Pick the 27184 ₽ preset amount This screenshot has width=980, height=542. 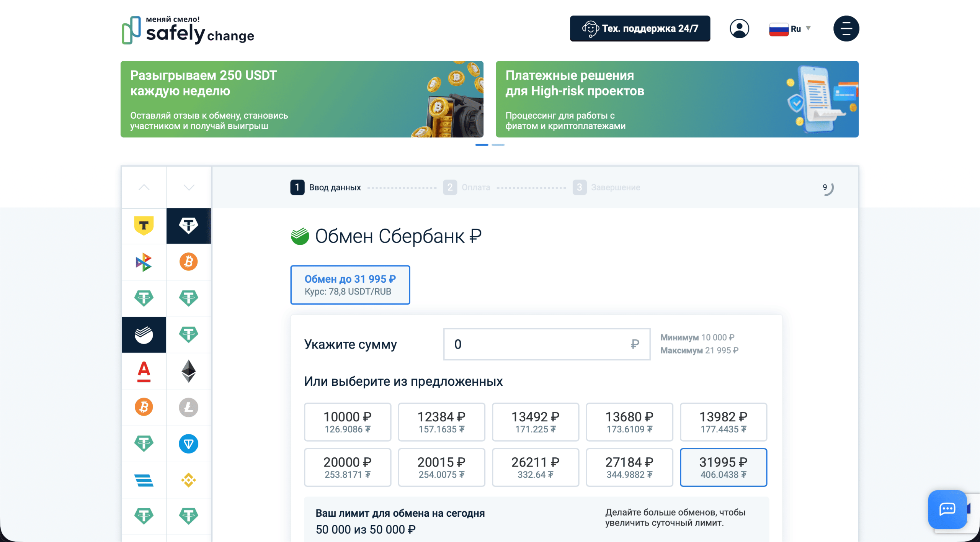tap(629, 467)
